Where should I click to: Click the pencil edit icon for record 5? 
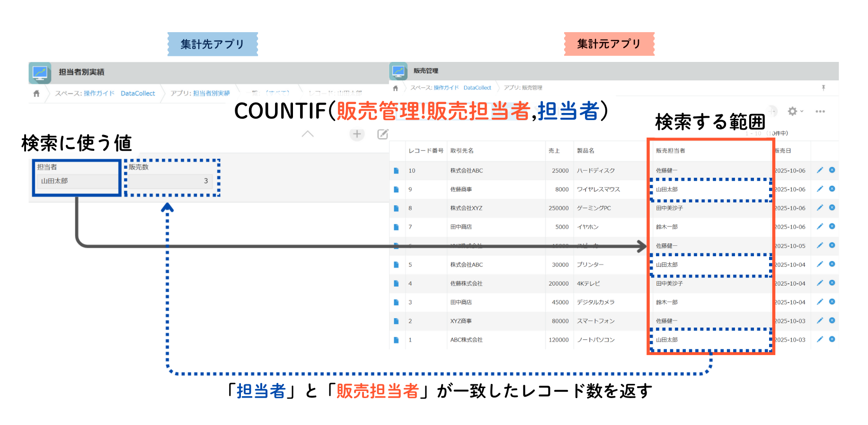pos(820,264)
